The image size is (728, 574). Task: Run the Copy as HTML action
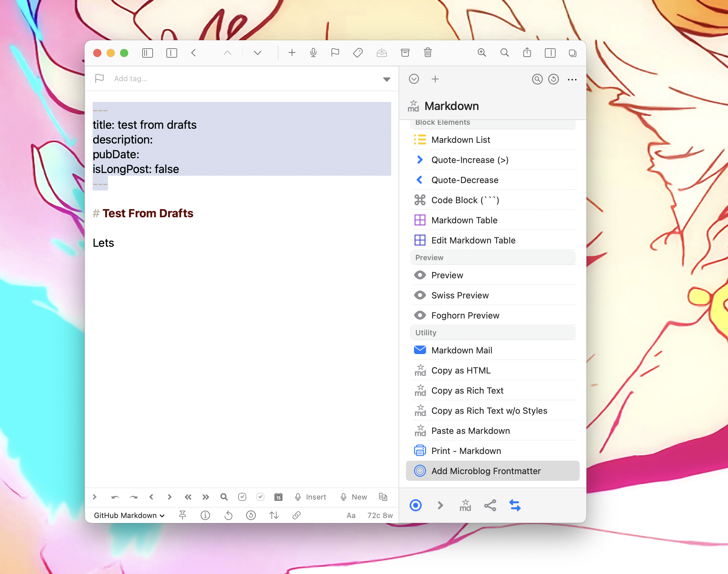pos(492,370)
